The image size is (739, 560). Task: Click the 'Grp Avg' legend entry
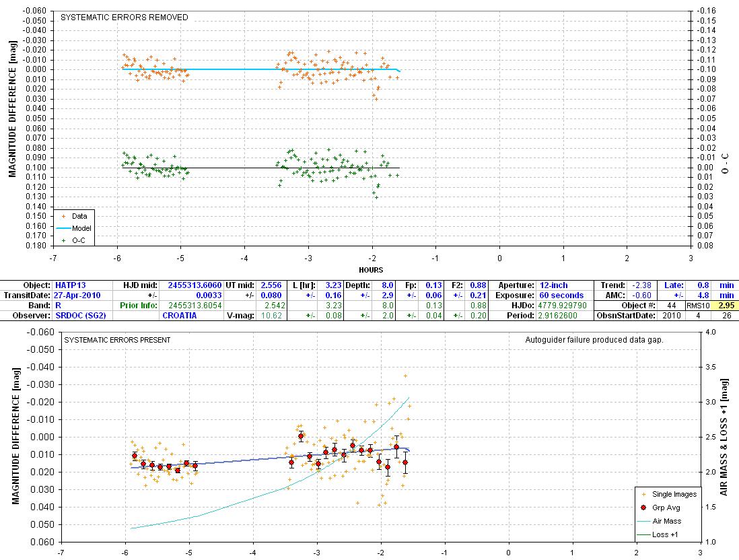click(660, 508)
